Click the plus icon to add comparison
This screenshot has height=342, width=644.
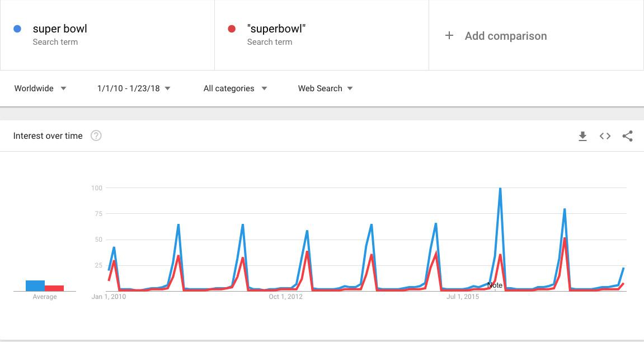point(449,36)
